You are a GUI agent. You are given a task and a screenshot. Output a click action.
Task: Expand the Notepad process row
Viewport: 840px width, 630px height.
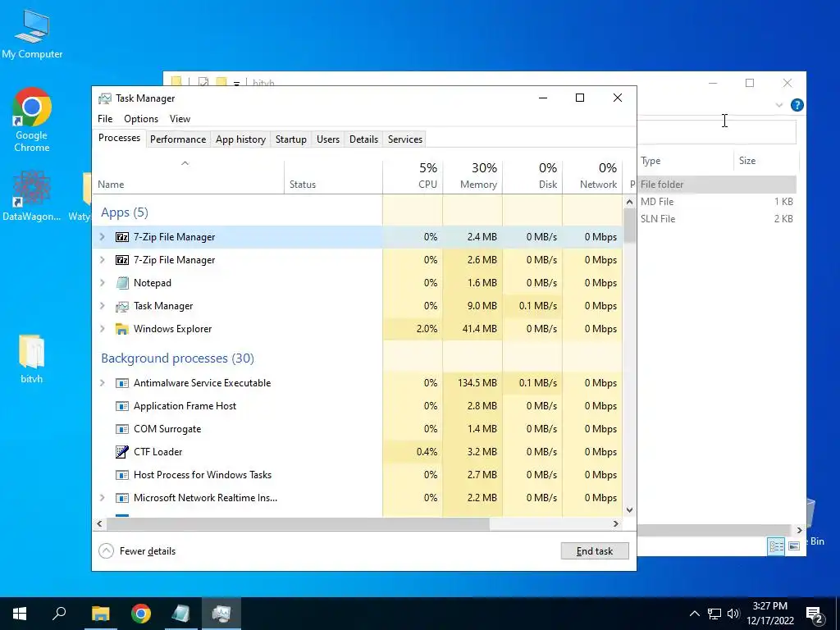[103, 283]
